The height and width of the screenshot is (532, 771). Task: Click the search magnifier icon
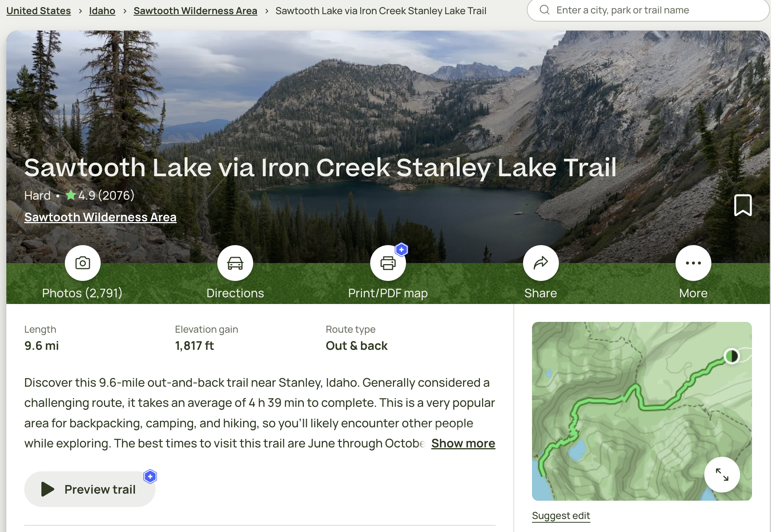(x=545, y=10)
